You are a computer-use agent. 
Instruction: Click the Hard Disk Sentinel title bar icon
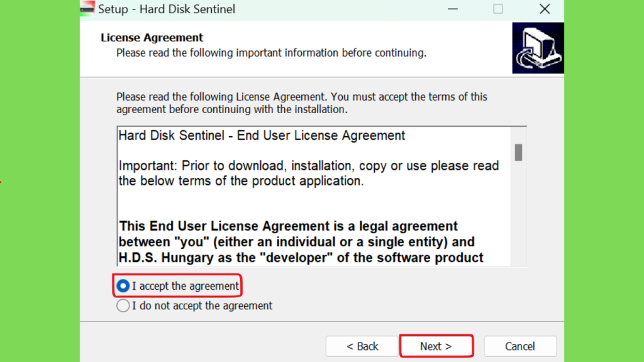point(87,9)
